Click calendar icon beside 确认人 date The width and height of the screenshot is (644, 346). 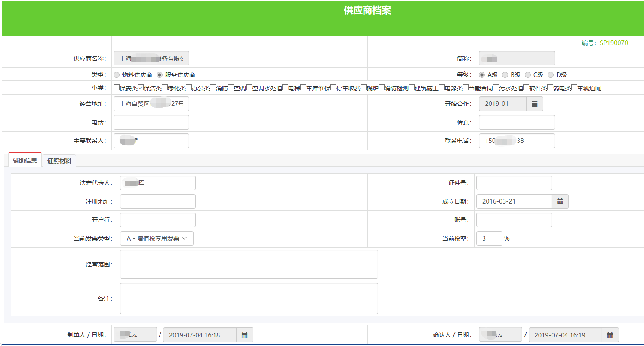click(610, 335)
